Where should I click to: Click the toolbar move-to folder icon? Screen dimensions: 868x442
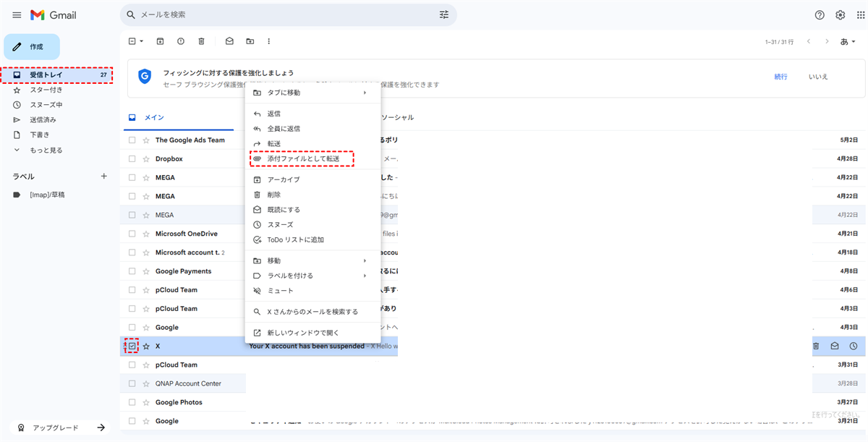(x=250, y=41)
